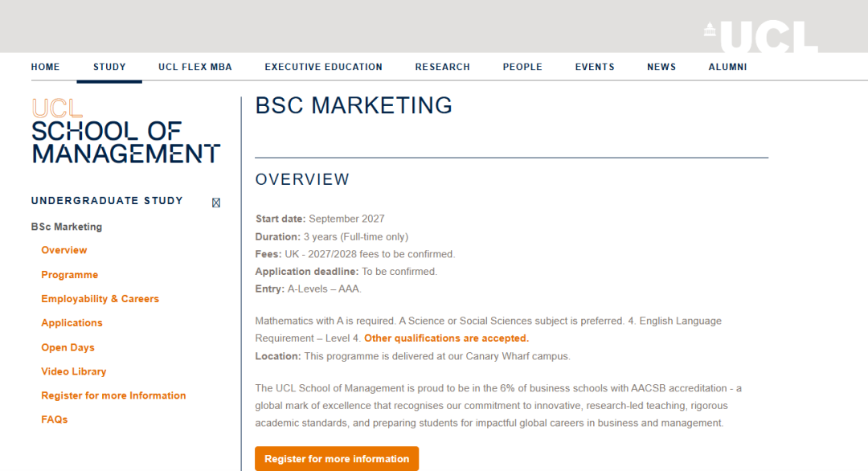Open Executive Education menu item

coord(324,67)
